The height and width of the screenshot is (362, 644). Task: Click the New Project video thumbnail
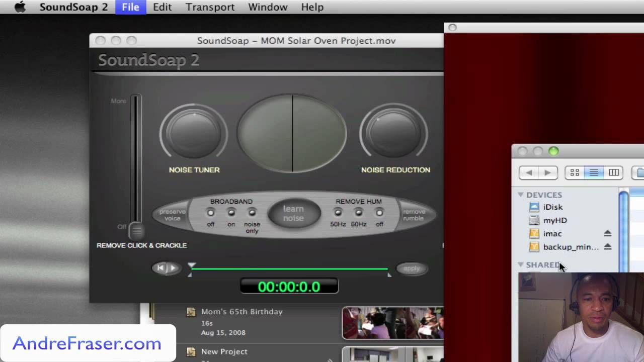pos(392,354)
